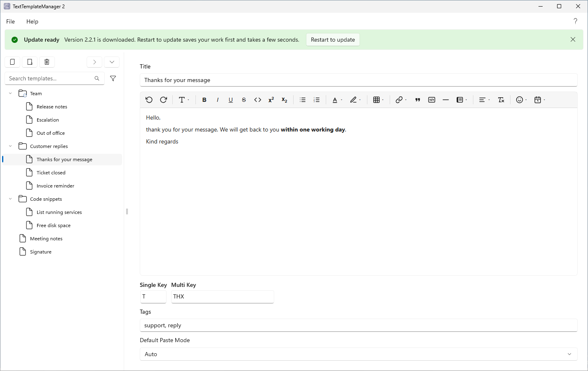The height and width of the screenshot is (371, 588).
Task: Toggle strikethrough formatting
Action: point(244,100)
